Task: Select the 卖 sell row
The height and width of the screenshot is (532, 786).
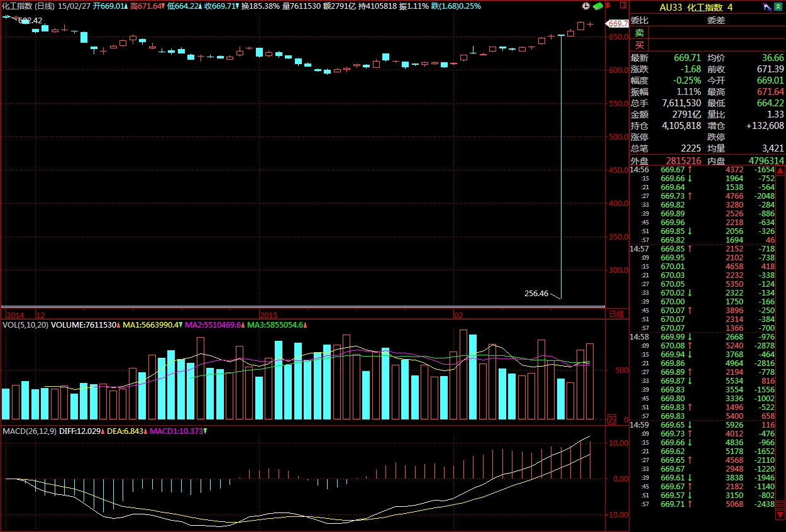Action: pyautogui.click(x=639, y=33)
